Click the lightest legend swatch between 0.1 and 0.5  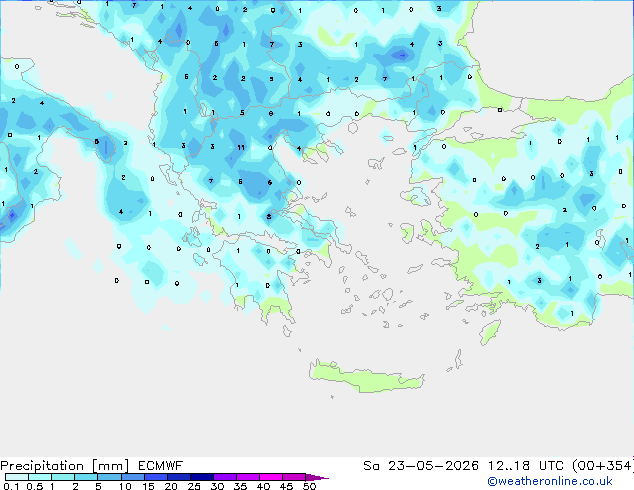click(x=17, y=477)
